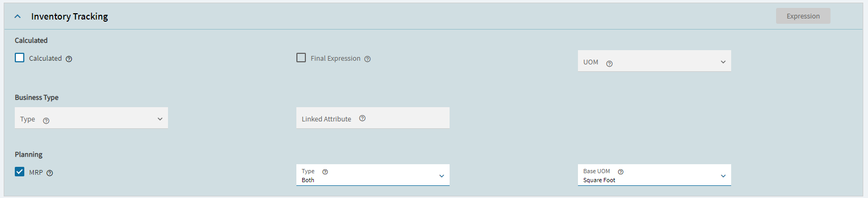Image resolution: width=868 pixels, height=198 pixels.
Task: Click help icon beside Base UOM label
Action: pos(621,172)
